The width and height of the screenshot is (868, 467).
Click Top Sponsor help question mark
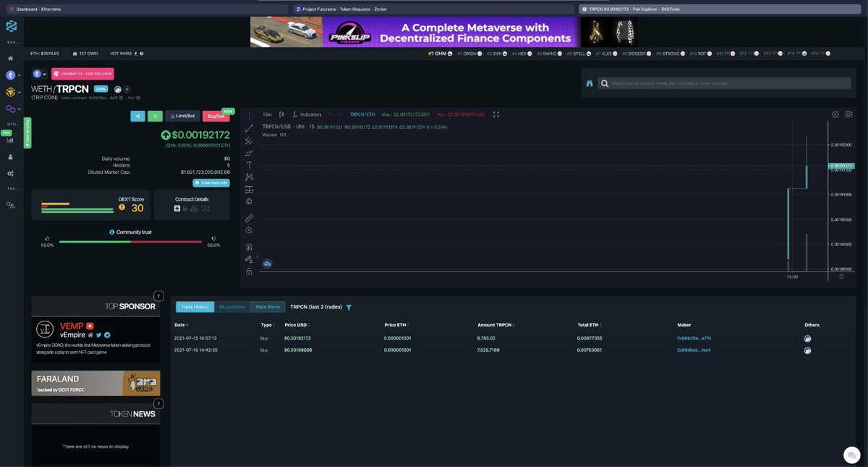click(x=158, y=296)
